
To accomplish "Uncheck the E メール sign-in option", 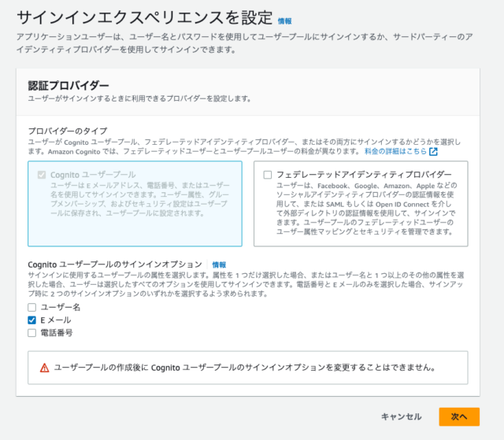I will 31,320.
